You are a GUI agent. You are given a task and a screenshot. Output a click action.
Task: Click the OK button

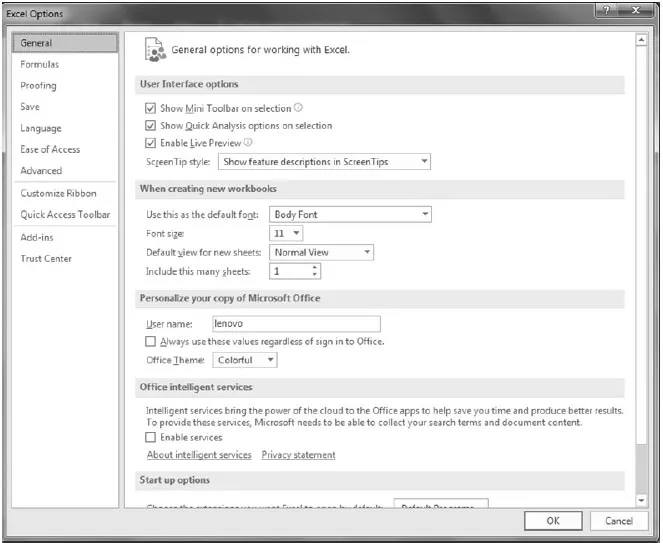[552, 520]
